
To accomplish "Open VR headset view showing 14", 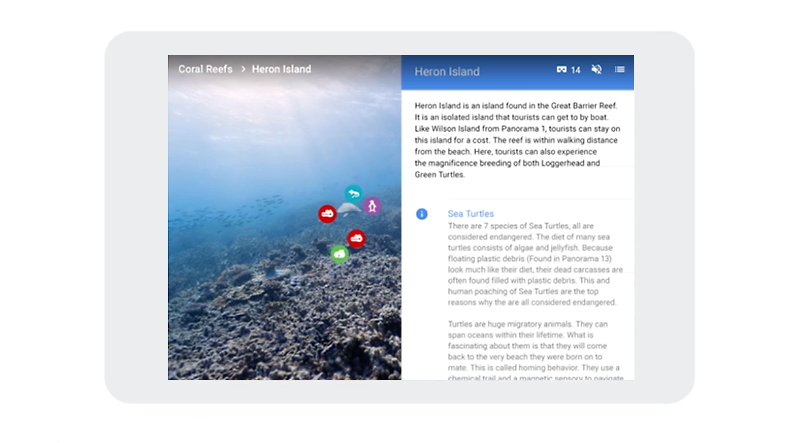I will point(568,70).
